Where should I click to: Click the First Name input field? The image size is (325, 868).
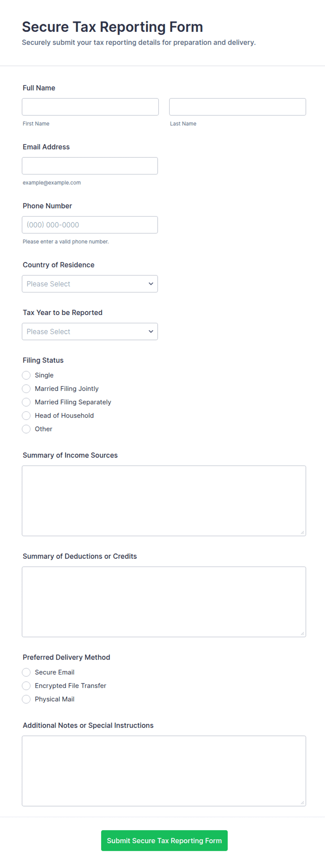90,107
